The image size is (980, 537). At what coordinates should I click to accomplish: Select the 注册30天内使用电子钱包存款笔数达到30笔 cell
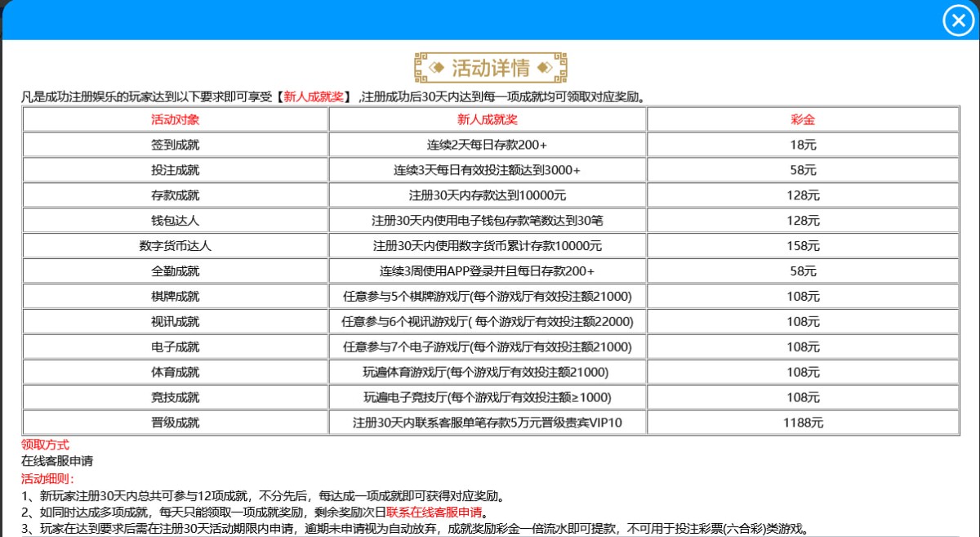488,221
